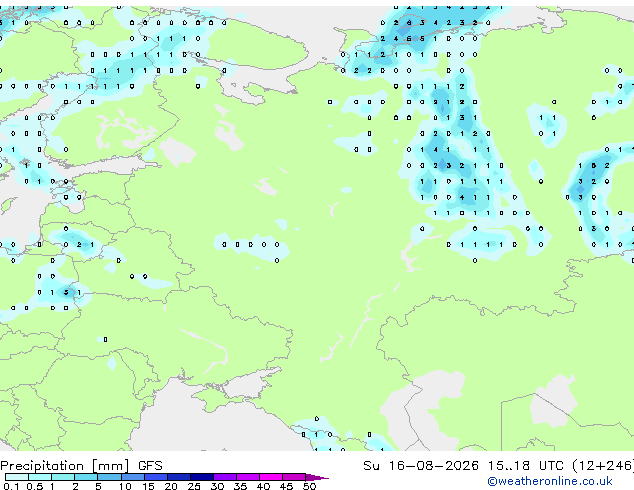Click the 2–5 mm legend swatch
The height and width of the screenshot is (490, 634).
pos(86,477)
